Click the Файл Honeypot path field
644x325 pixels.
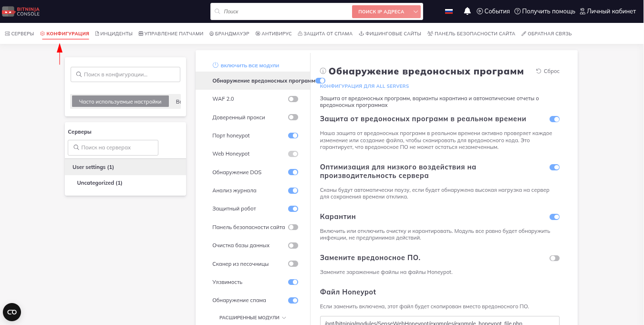(x=439, y=321)
